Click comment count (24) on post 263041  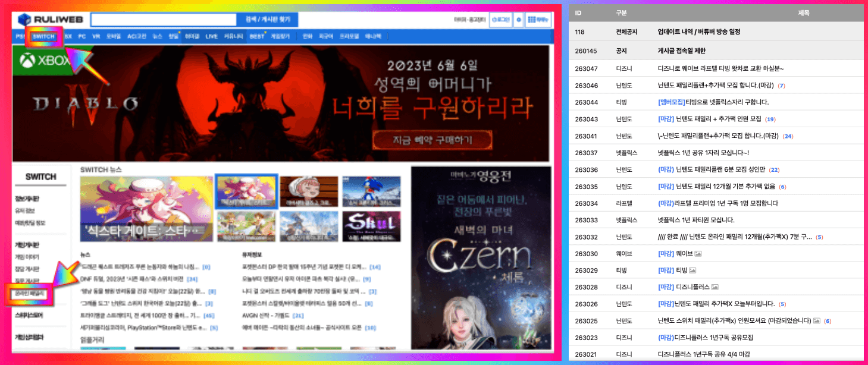788,136
